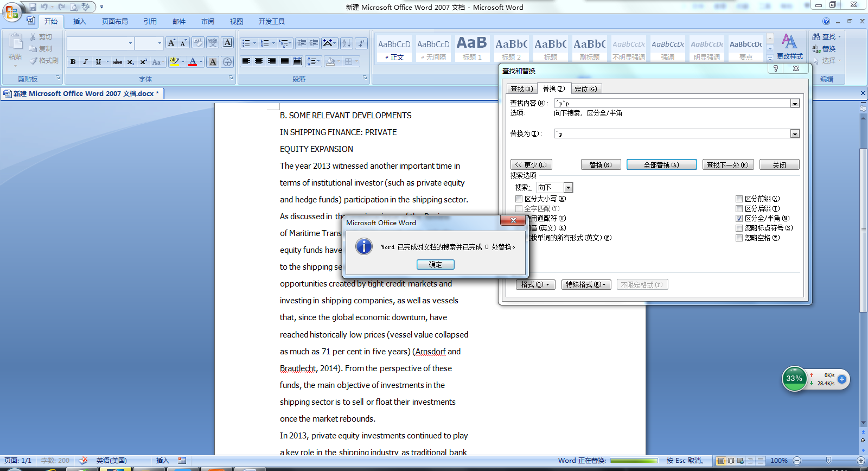Screen dimensions: 868x471
Task: Center align the paragraph text
Action: point(259,61)
